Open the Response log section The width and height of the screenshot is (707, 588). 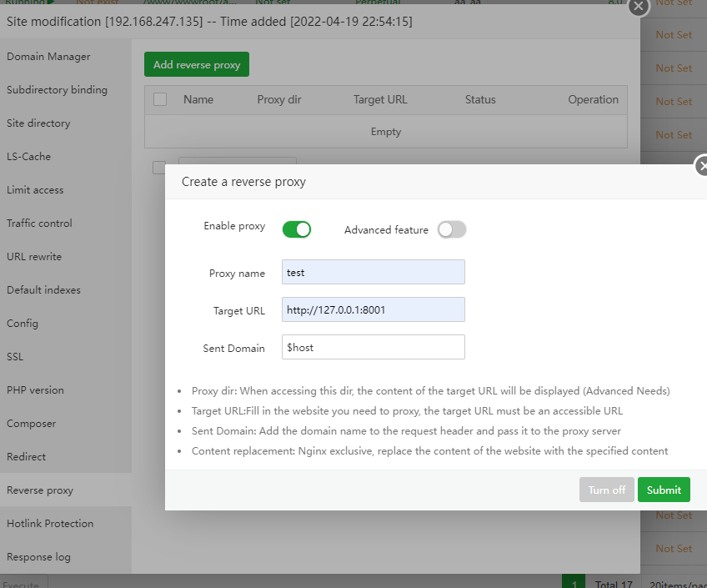[x=38, y=557]
